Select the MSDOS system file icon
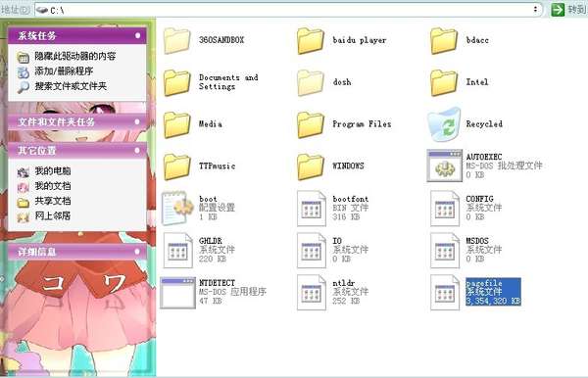 [445, 251]
